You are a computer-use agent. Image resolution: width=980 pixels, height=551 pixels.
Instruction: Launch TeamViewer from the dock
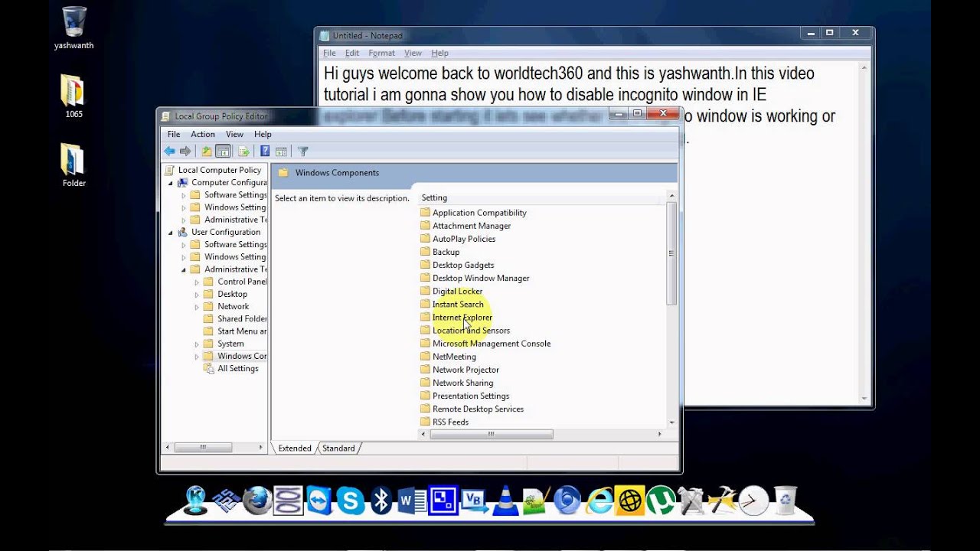point(319,501)
